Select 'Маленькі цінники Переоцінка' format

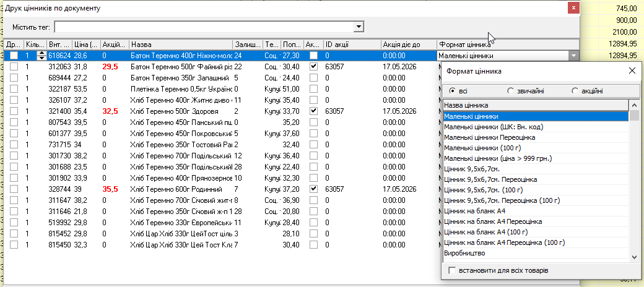coord(536,137)
